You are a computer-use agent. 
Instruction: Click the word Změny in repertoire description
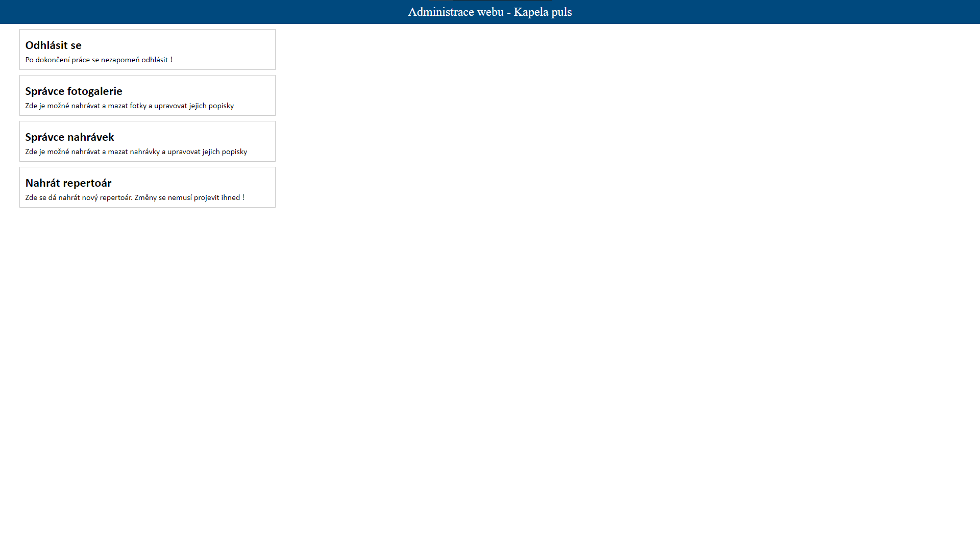tap(145, 198)
